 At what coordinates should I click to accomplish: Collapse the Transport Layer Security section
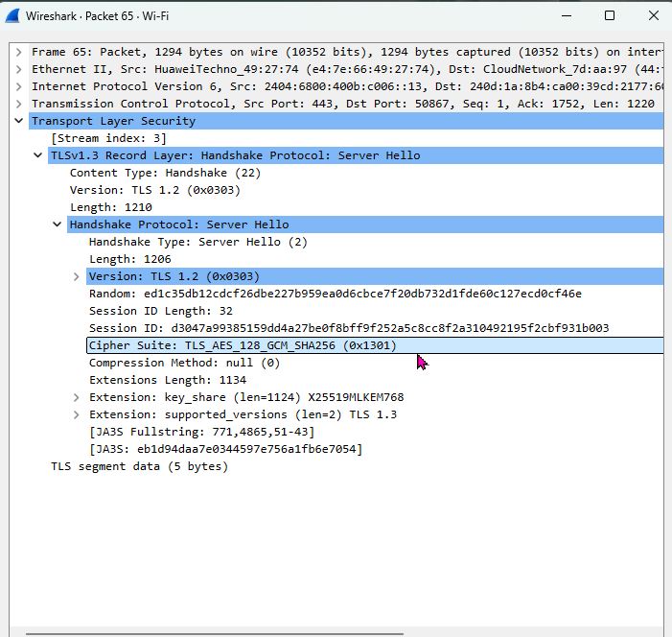pos(18,121)
